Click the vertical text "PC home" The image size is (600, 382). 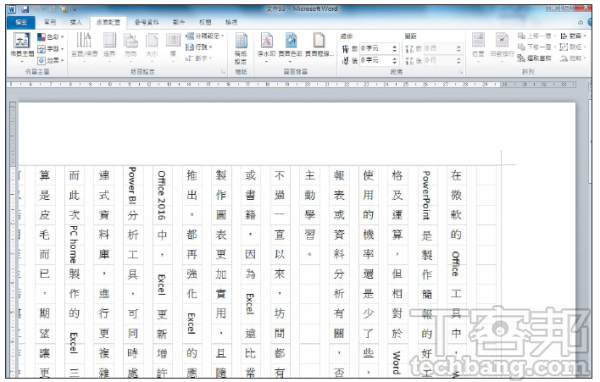click(x=73, y=244)
